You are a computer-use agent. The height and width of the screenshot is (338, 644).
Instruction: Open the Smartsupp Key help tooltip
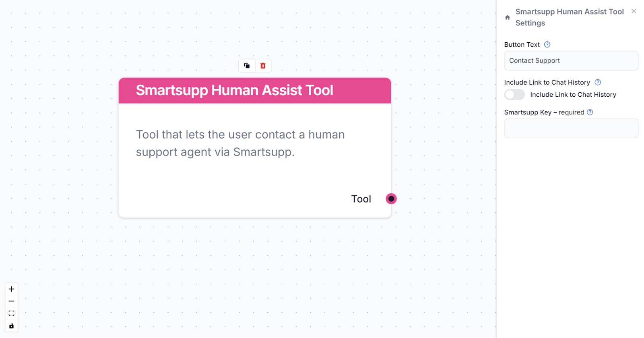pos(590,112)
